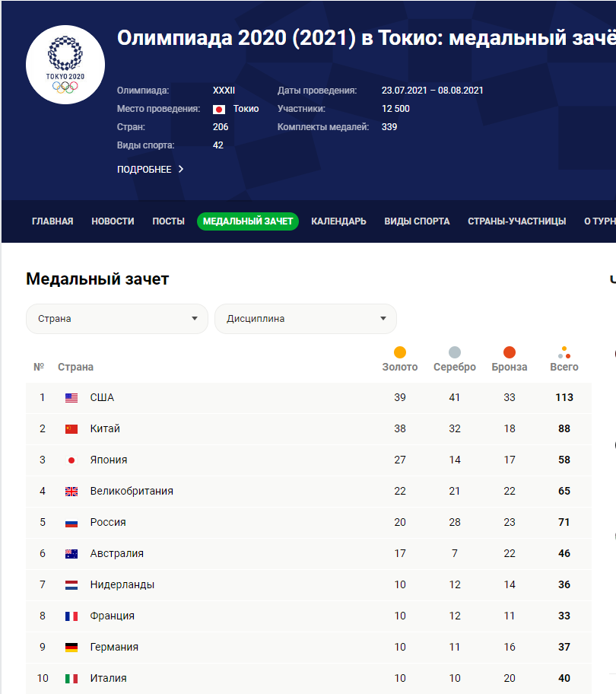
Task: Open the СТРАНЫ-УЧАСТНИЦЫ tab
Action: [517, 221]
